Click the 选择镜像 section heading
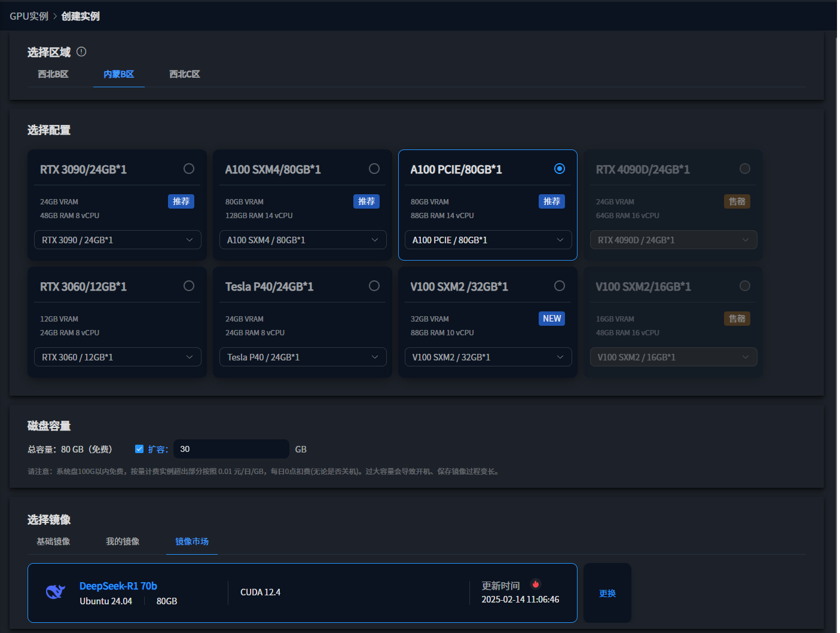 [x=49, y=519]
